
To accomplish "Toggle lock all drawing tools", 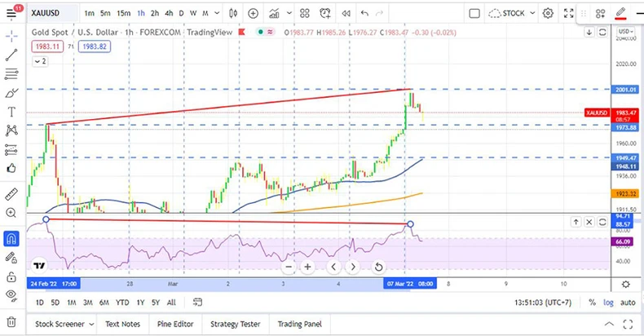I will click(x=11, y=276).
